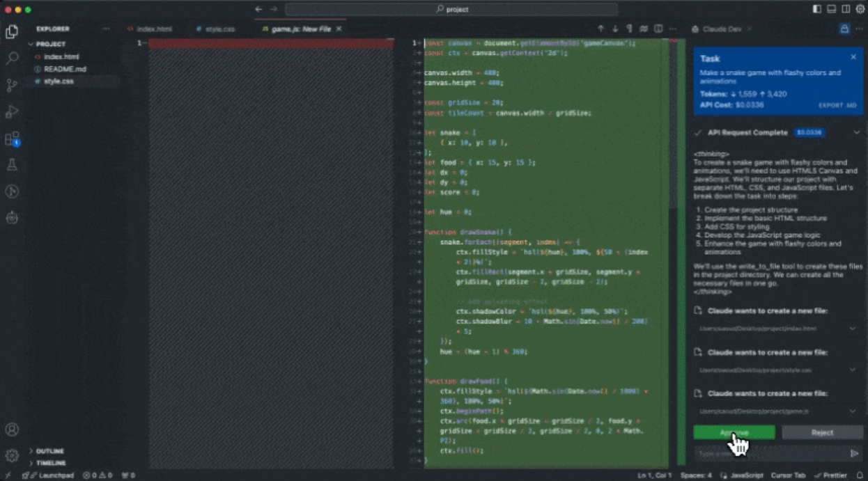This screenshot has height=481, width=868.
Task: Go to next change arrow in diff toolbar
Action: coord(615,29)
